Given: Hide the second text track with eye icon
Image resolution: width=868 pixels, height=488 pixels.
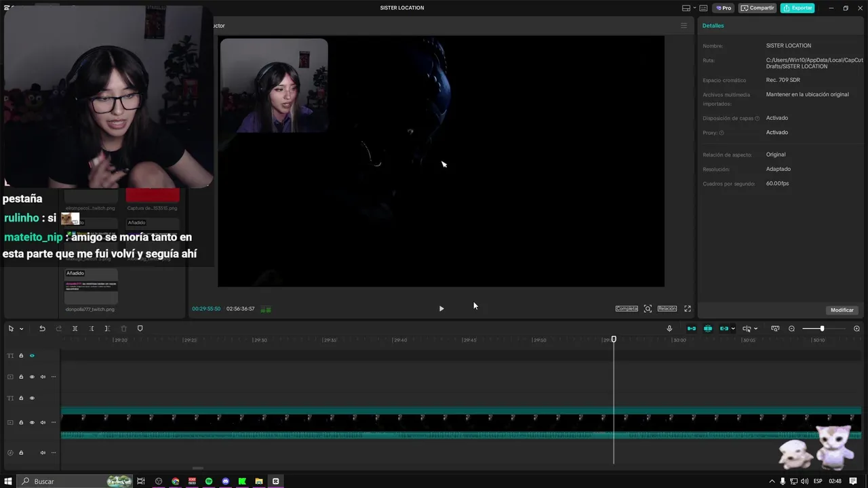Looking at the screenshot, I should [x=32, y=398].
